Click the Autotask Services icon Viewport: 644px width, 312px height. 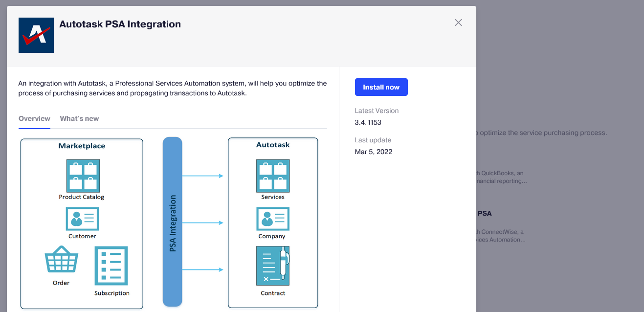point(273,176)
